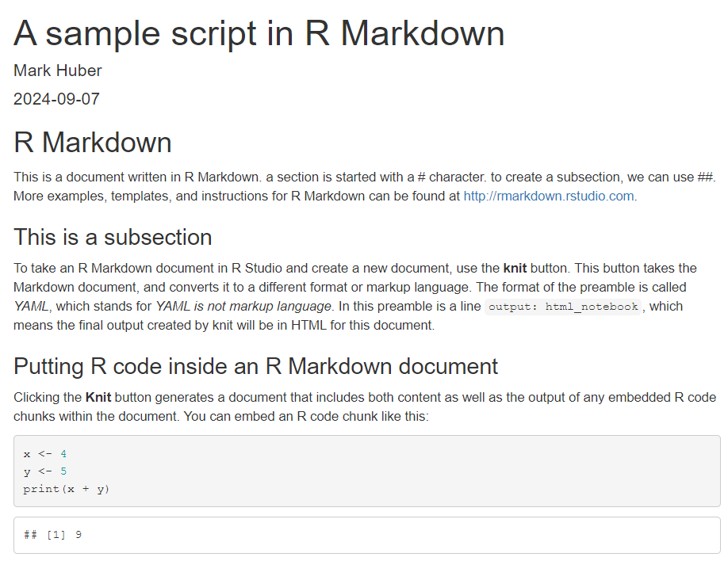
Task: Click the author name Mark Huber
Action: (x=58, y=71)
